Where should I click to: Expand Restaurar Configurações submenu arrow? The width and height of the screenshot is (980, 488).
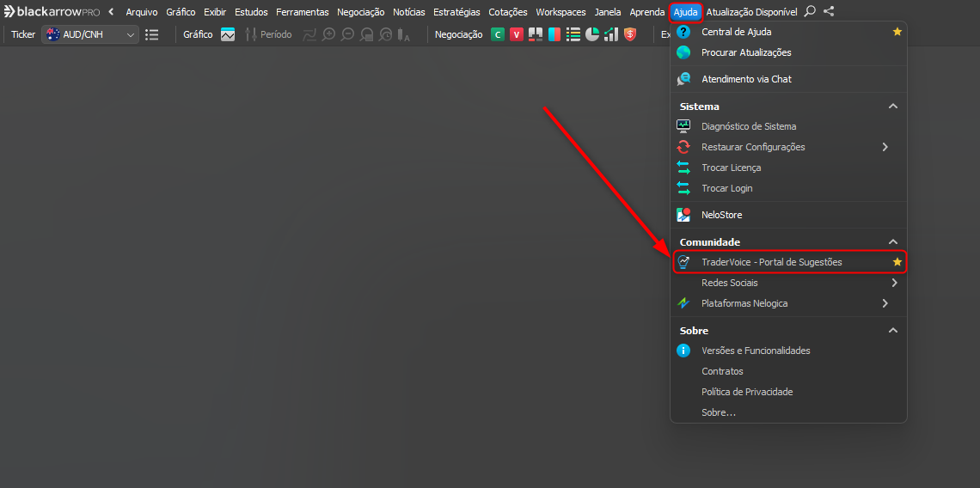pos(885,147)
